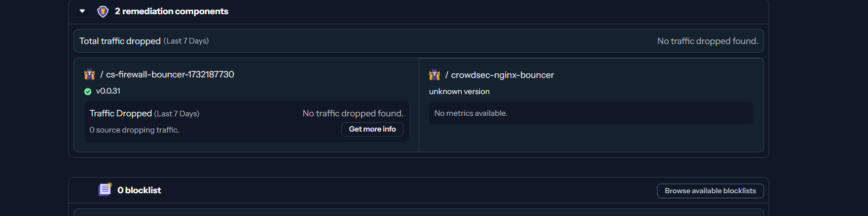Click the 'unknown version' label
This screenshot has width=868, height=216.
click(x=459, y=92)
